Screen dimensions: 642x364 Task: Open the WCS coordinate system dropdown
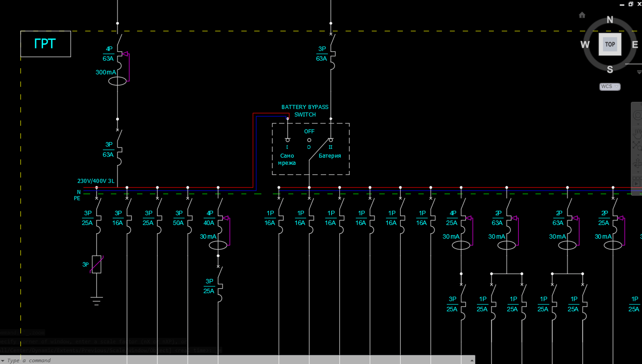[x=610, y=86]
